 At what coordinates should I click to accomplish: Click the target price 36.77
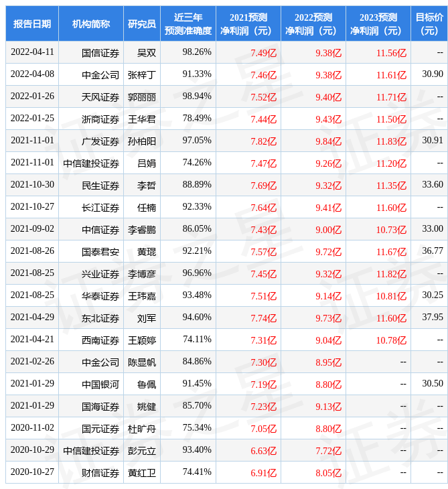(x=433, y=251)
